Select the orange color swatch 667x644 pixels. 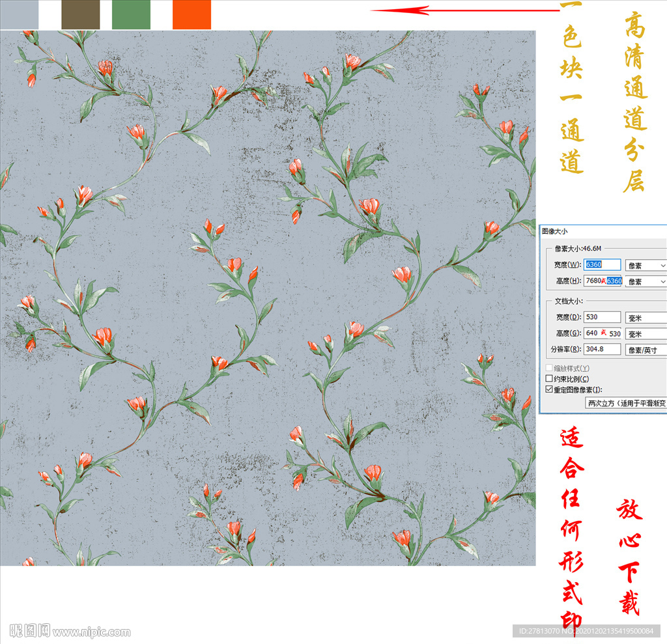click(192, 15)
